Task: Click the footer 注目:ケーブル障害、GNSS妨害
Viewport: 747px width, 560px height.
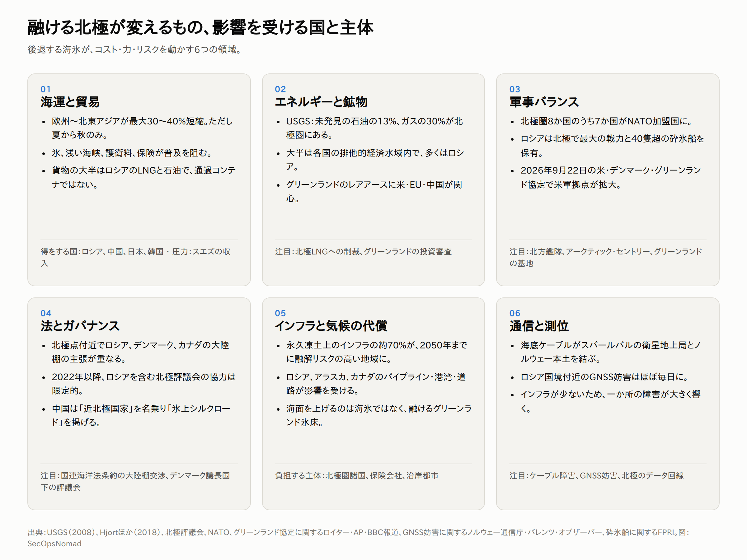Action: click(597, 476)
